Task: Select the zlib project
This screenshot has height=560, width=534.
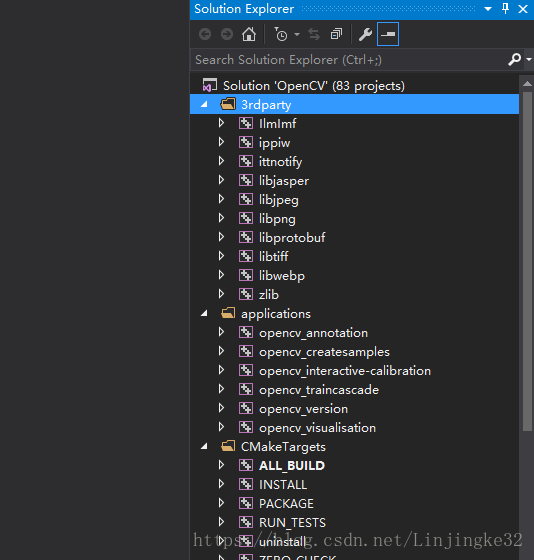Action: 269,295
